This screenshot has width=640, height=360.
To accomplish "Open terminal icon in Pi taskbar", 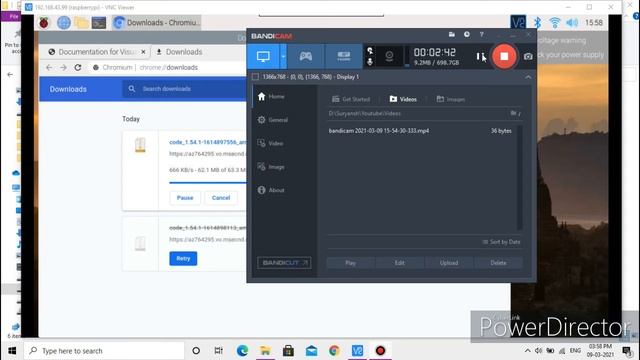I will pos(99,22).
